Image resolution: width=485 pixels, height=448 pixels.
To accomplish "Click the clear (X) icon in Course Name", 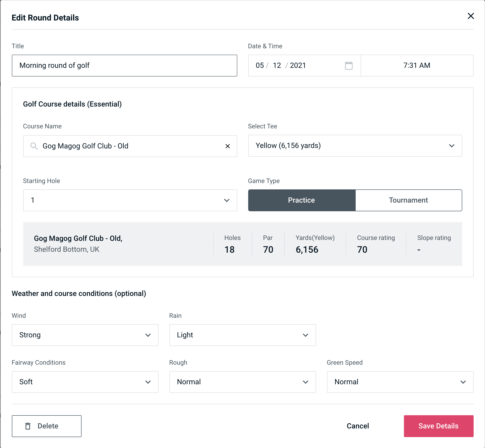I will [x=228, y=146].
